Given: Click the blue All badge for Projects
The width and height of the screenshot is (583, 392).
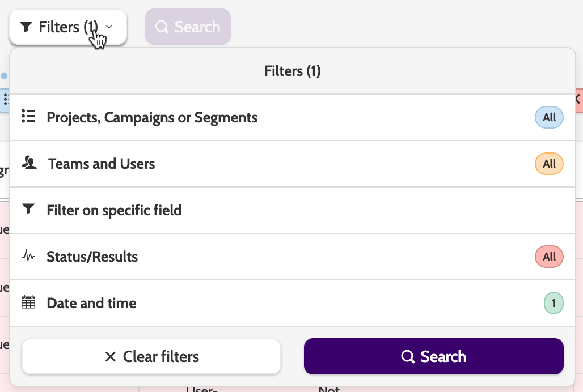Looking at the screenshot, I should pyautogui.click(x=549, y=117).
